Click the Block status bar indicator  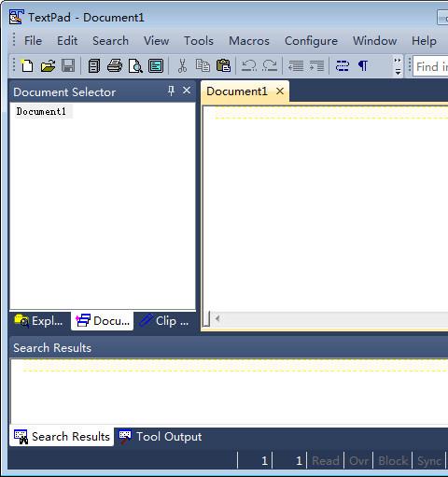coord(393,460)
